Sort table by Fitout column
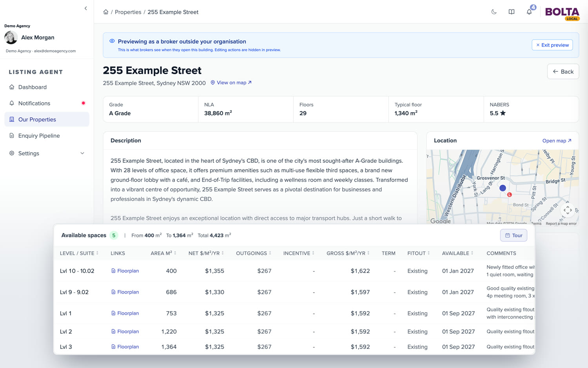The width and height of the screenshot is (588, 368). [419, 253]
